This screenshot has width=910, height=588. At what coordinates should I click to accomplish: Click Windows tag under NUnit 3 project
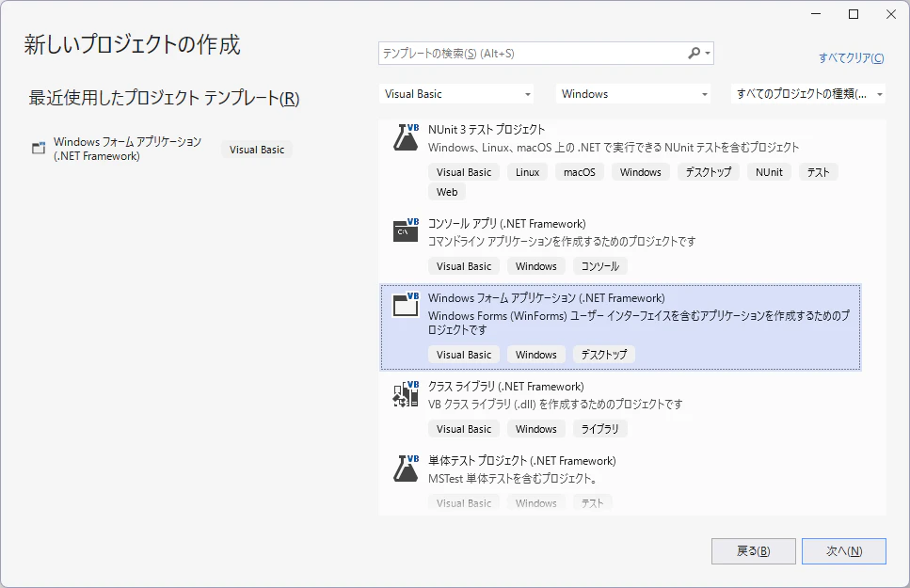coord(640,172)
